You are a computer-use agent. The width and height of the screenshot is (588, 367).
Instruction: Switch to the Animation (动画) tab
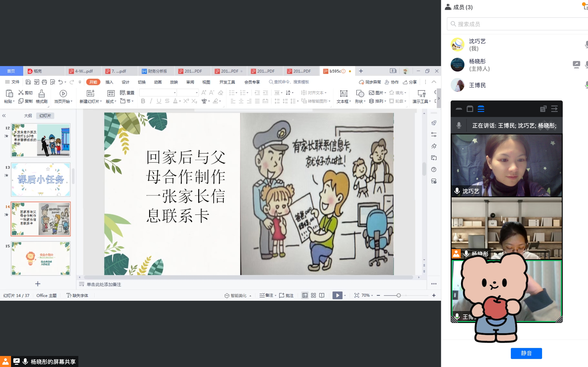click(158, 82)
